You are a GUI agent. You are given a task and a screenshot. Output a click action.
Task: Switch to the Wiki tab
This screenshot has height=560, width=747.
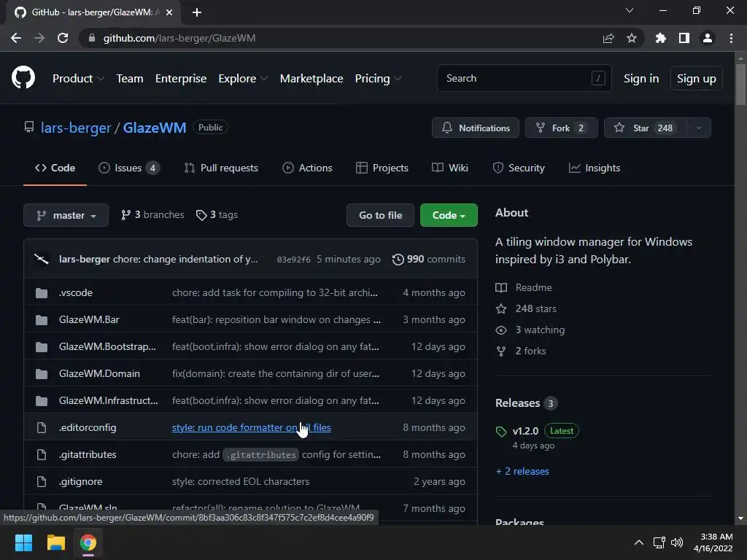point(449,168)
